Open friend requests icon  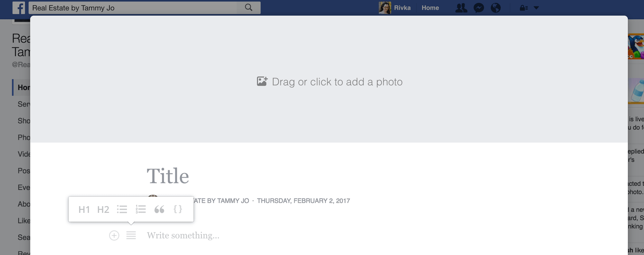[x=461, y=8]
